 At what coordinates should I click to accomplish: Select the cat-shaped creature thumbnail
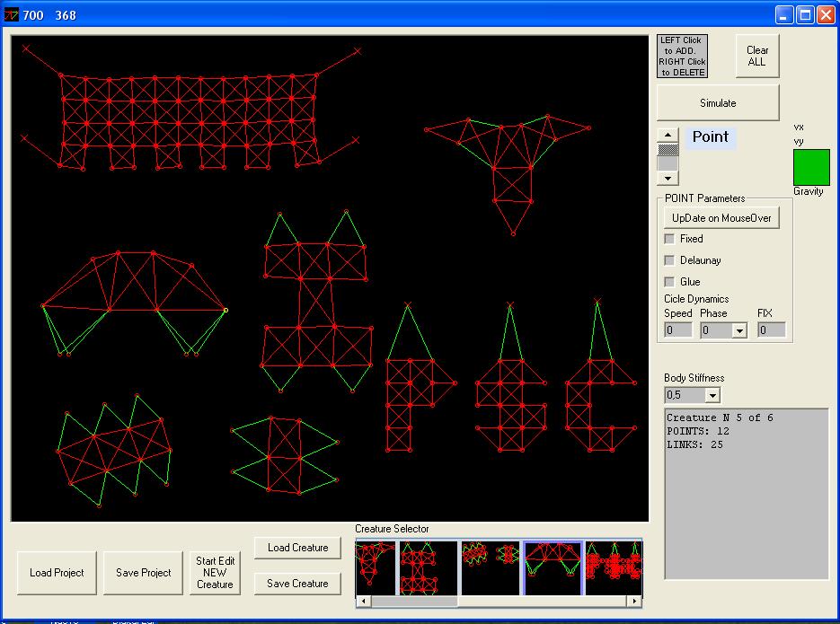coord(429,567)
